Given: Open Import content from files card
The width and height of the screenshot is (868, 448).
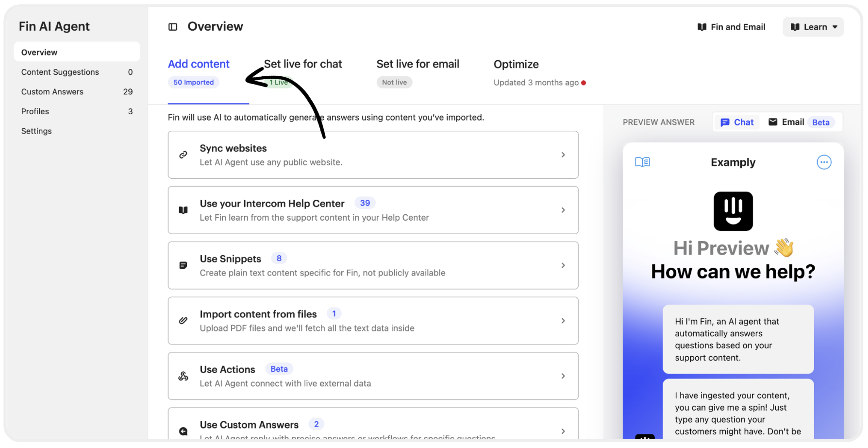Looking at the screenshot, I should pyautogui.click(x=373, y=321).
